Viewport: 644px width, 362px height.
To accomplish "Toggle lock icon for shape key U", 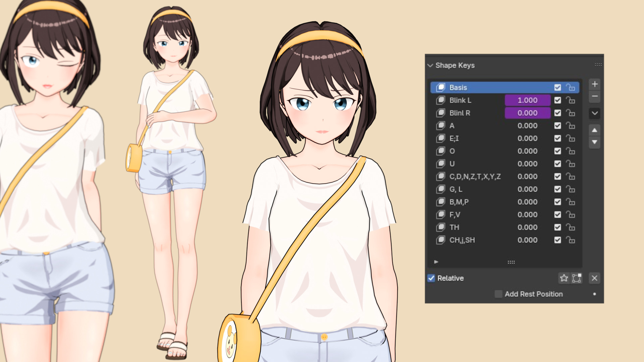I will tap(570, 164).
